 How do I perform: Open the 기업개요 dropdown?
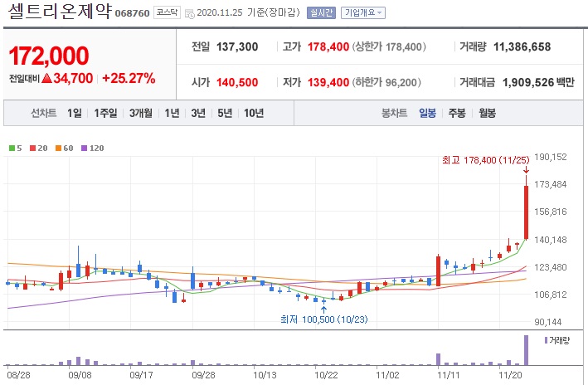[362, 12]
